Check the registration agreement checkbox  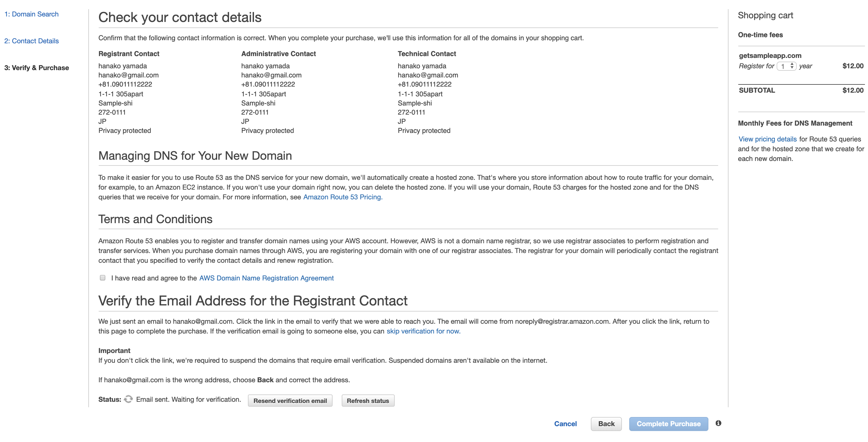(x=102, y=278)
